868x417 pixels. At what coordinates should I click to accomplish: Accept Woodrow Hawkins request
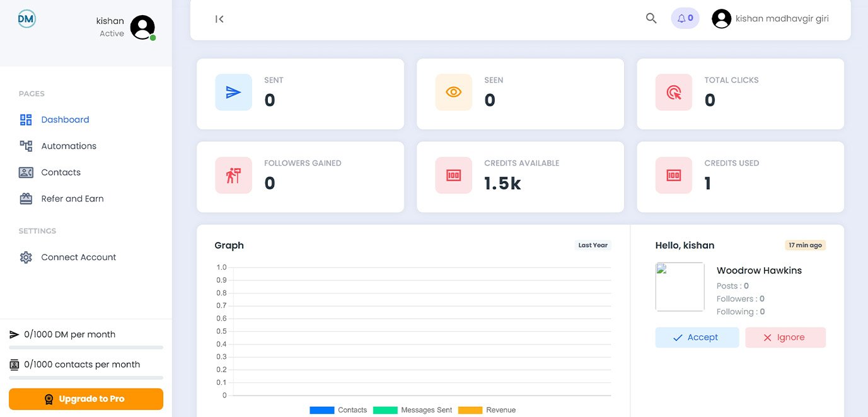click(x=697, y=338)
